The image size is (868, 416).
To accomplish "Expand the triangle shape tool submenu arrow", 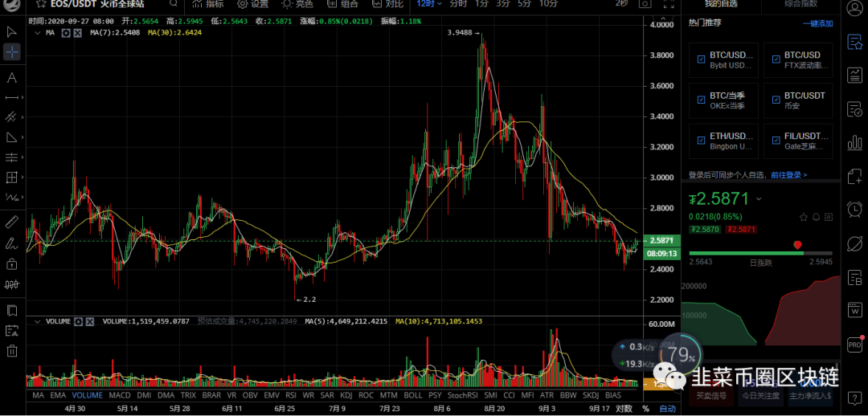I will pos(23,138).
